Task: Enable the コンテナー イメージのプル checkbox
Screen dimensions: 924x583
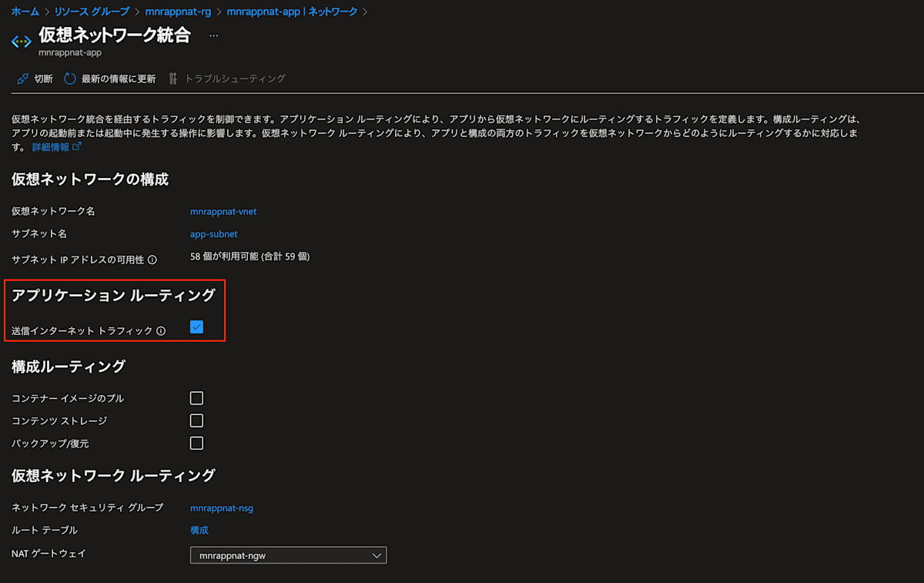Action: pos(196,398)
